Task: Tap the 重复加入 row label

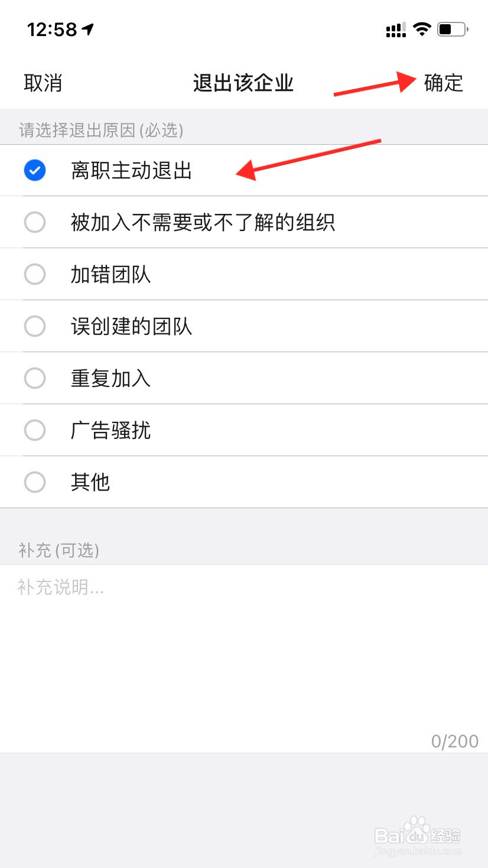Action: click(111, 378)
